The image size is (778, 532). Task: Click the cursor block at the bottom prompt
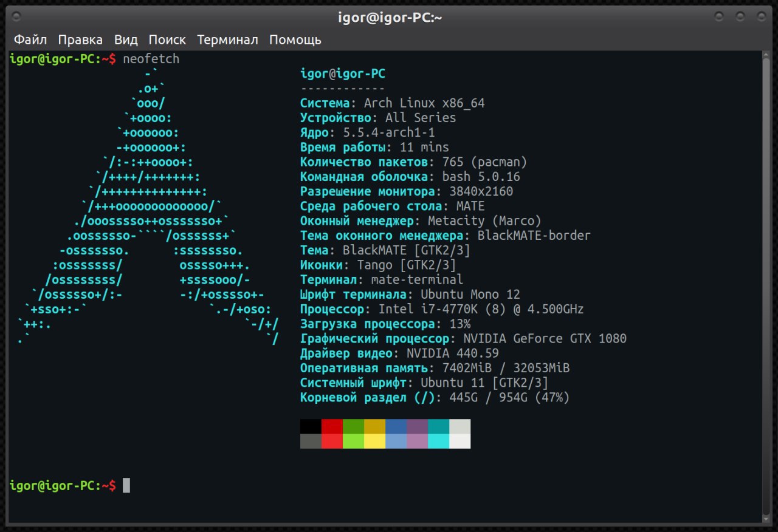pyautogui.click(x=126, y=485)
